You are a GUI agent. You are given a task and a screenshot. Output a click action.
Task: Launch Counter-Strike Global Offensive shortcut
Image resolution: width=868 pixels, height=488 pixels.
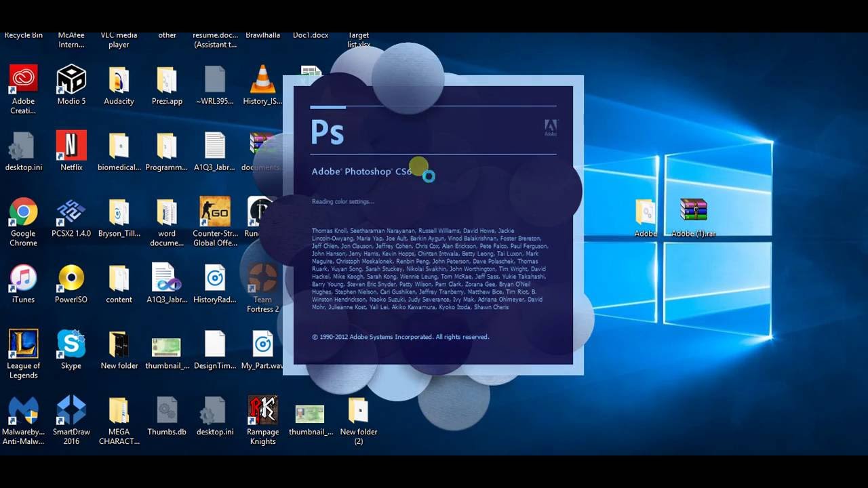215,211
